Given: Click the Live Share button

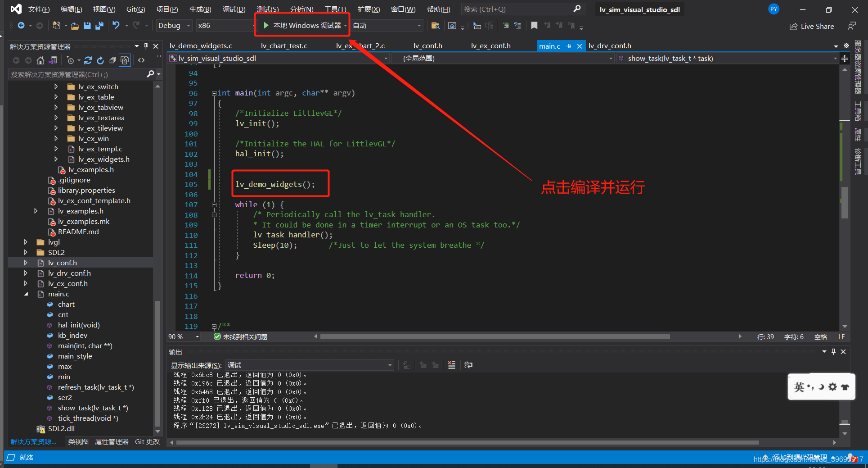Looking at the screenshot, I should [812, 26].
